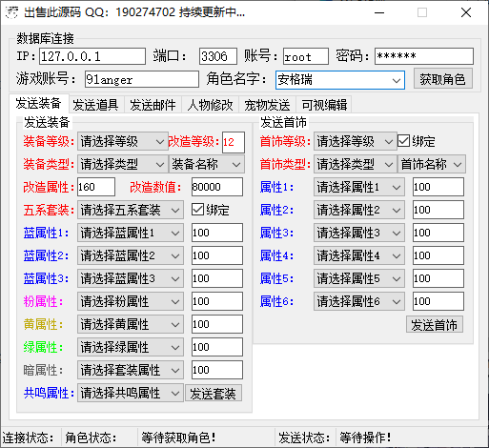This screenshot has width=489, height=448.
Task: Open the 请选择属性3 dropdown
Action: point(359,233)
